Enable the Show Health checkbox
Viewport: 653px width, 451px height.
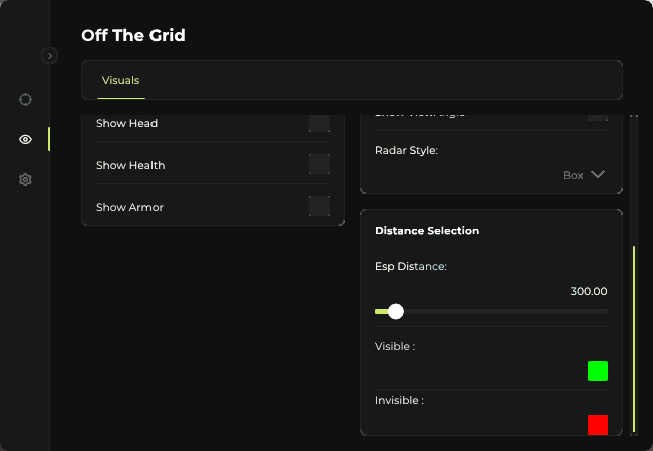click(x=319, y=165)
